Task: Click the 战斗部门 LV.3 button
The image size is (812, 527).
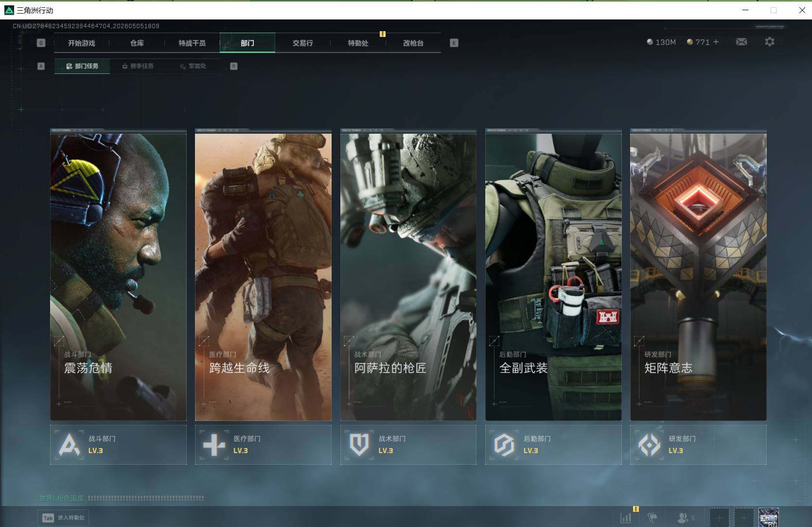Action: (x=118, y=445)
